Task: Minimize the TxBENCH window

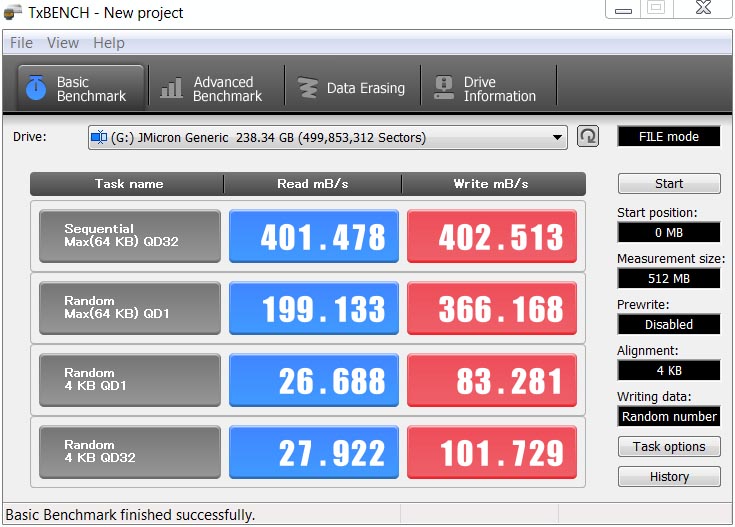Action: point(623,9)
